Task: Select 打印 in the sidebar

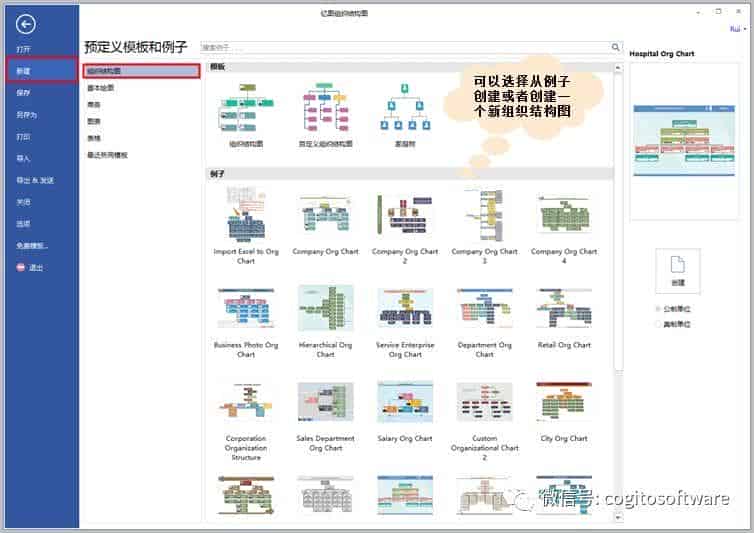Action: click(23, 137)
